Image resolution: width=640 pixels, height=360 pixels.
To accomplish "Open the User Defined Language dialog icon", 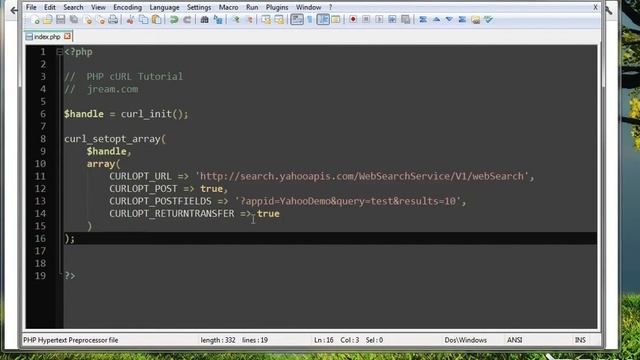I will (x=336, y=20).
